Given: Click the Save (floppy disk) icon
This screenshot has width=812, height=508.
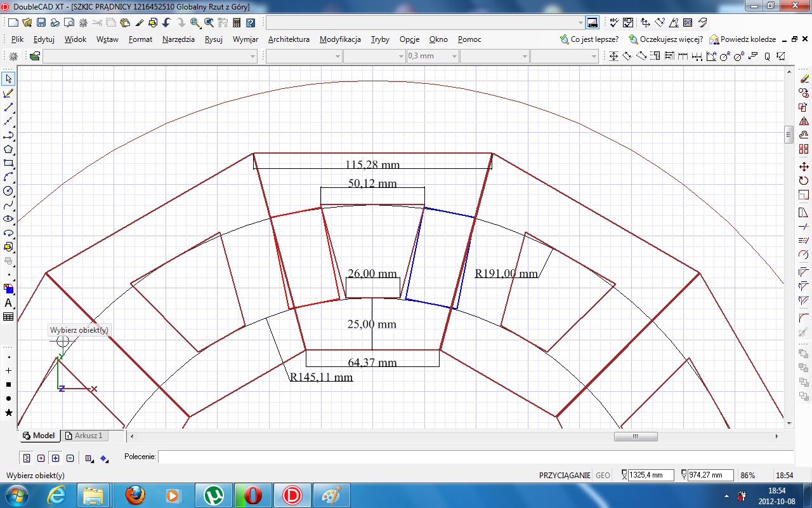Looking at the screenshot, I should [x=41, y=23].
